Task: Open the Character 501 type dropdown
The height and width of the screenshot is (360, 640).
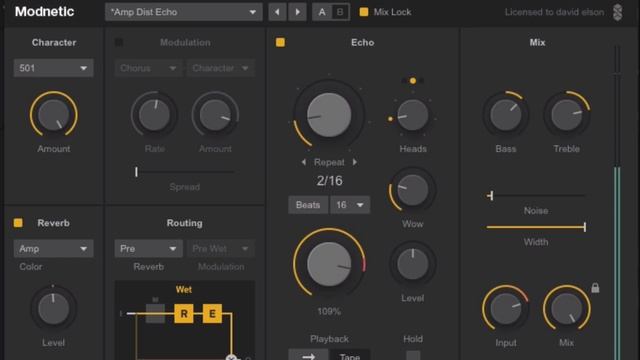Action: tap(53, 68)
